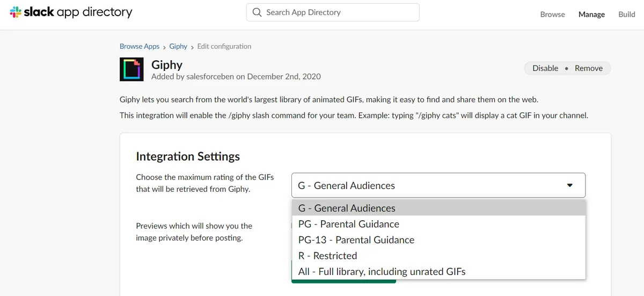Click Disable for the Giphy app
This screenshot has height=296, width=644.
545,68
